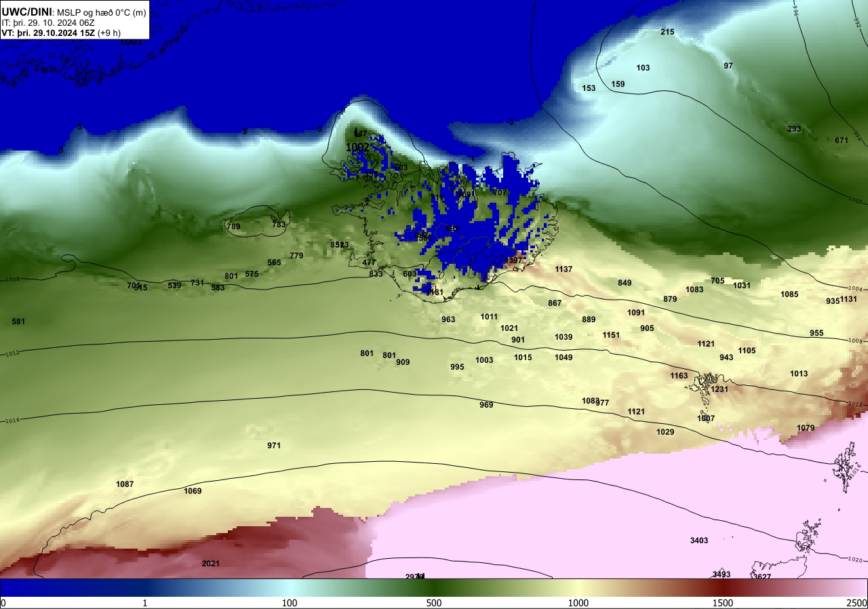The width and height of the screenshot is (868, 609).
Task: Click the map value 1163
Action: [679, 376]
